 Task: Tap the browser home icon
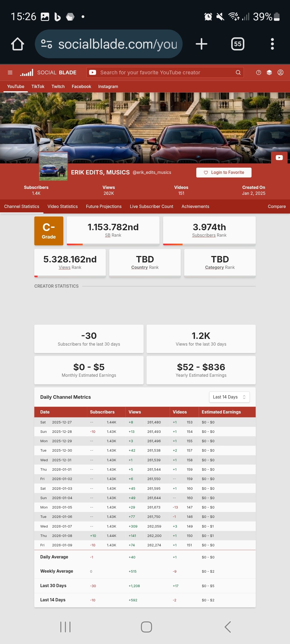[17, 44]
